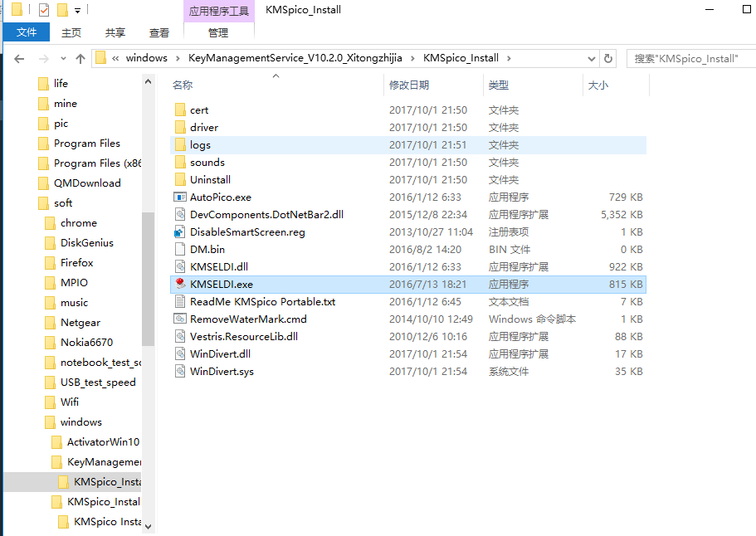The image size is (756, 536).
Task: Click the cert folder icon
Action: point(180,110)
